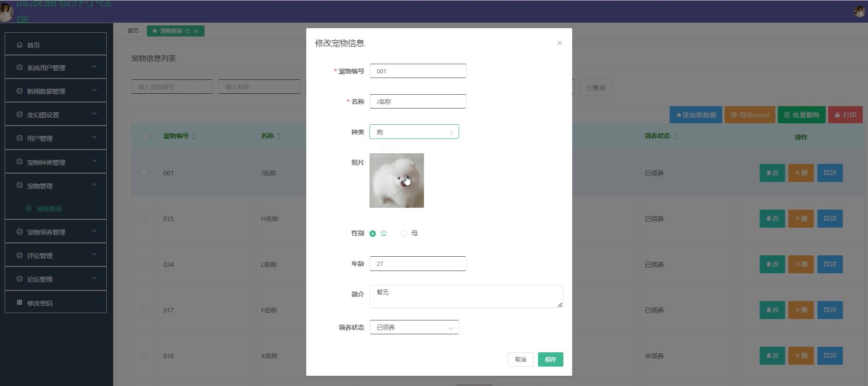Sort by 领养状态 column arrows
The image size is (868, 386).
675,136
